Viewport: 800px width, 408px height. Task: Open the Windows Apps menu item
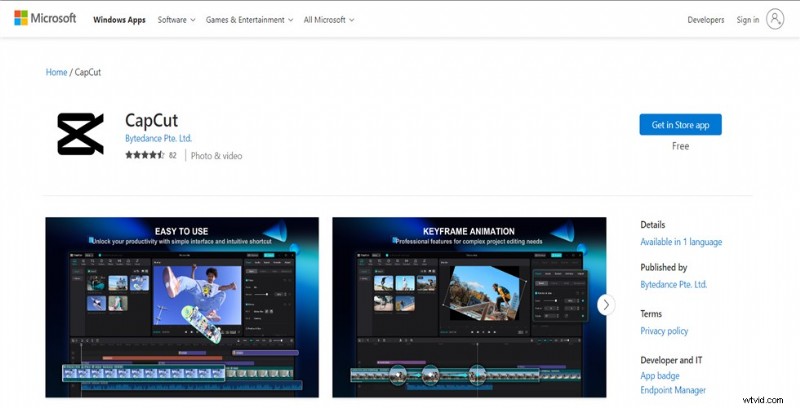[x=119, y=20]
